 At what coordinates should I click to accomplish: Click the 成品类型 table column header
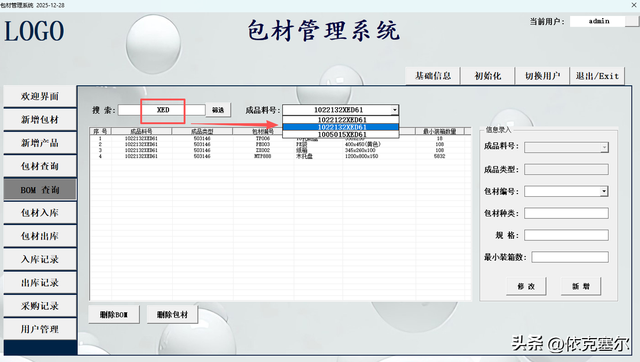click(202, 131)
